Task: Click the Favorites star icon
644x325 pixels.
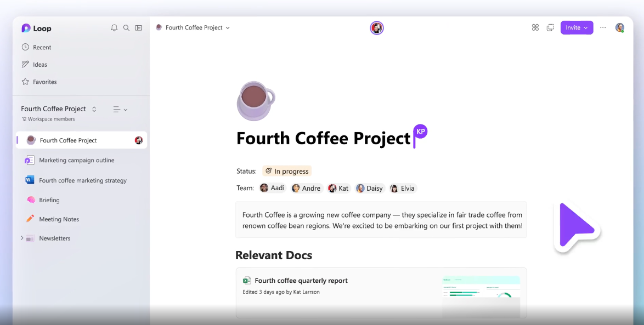Action: pyautogui.click(x=25, y=81)
